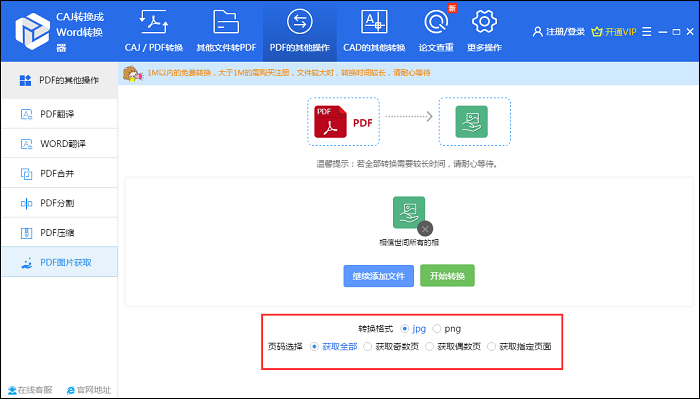The height and width of the screenshot is (399, 700).
Task: Click the 注册/登录 user link
Action: point(558,32)
